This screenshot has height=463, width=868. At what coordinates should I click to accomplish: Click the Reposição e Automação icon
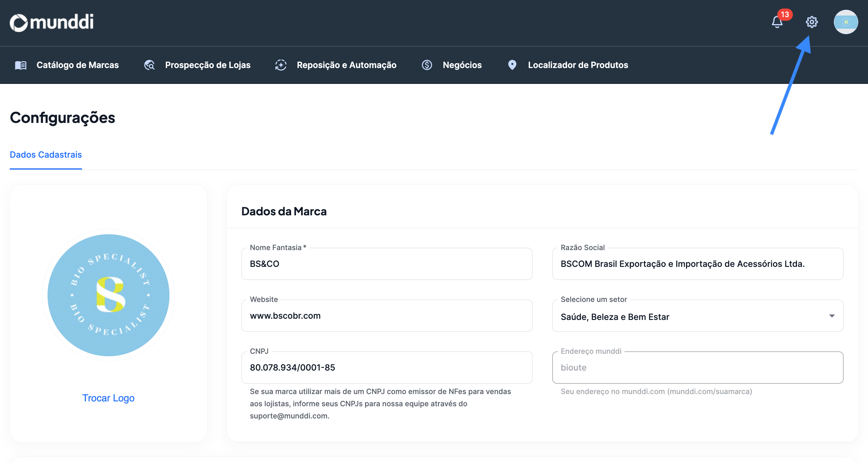[281, 65]
